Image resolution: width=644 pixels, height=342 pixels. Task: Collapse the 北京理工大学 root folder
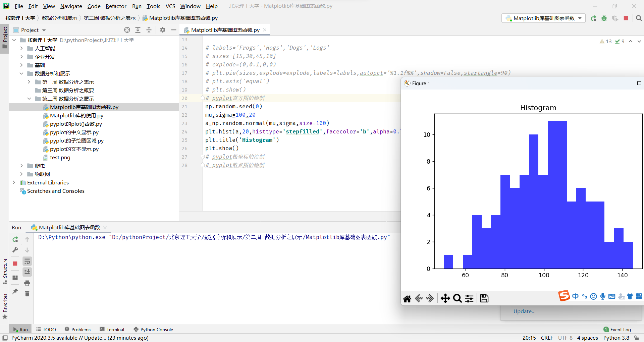coord(14,40)
